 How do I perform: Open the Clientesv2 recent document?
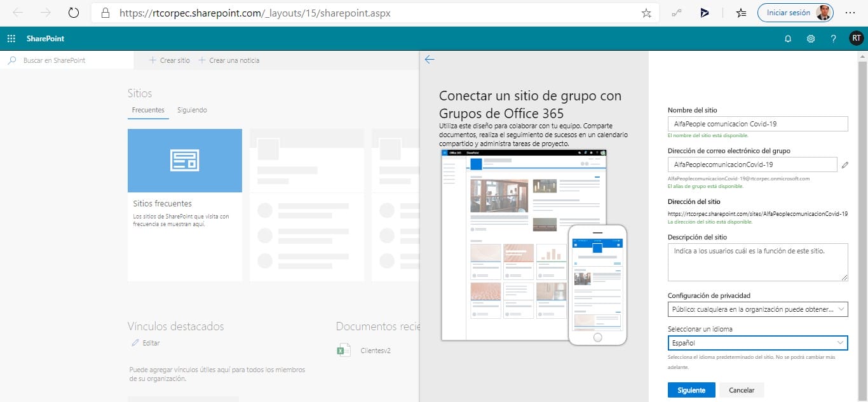click(x=375, y=351)
